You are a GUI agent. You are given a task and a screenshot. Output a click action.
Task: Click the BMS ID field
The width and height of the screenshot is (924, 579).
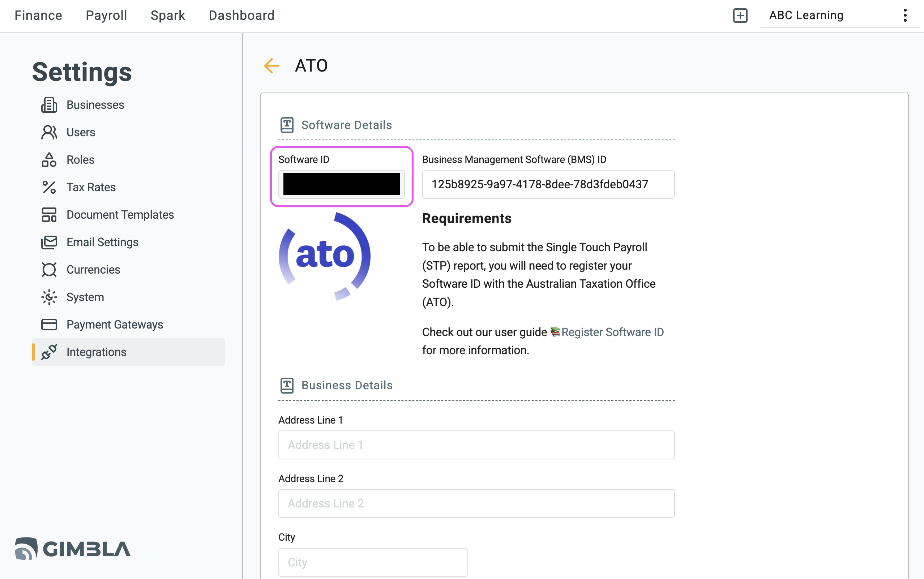(548, 185)
